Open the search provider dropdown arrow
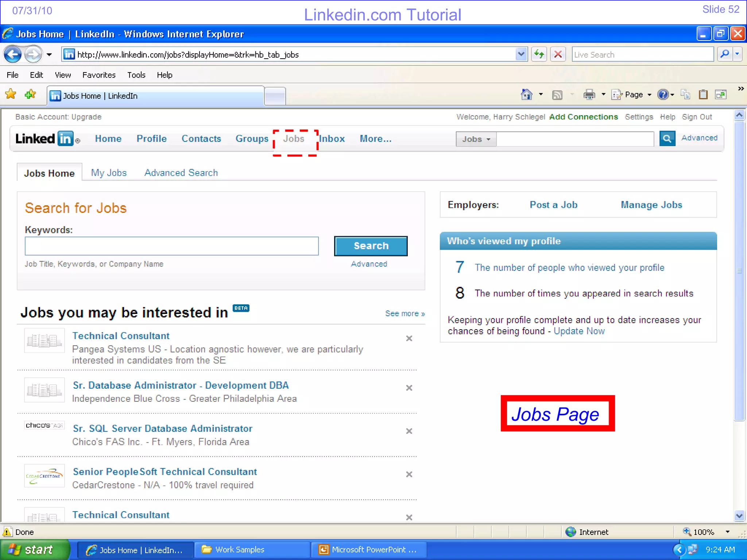Screen dimensions: 747x560 [x=737, y=54]
